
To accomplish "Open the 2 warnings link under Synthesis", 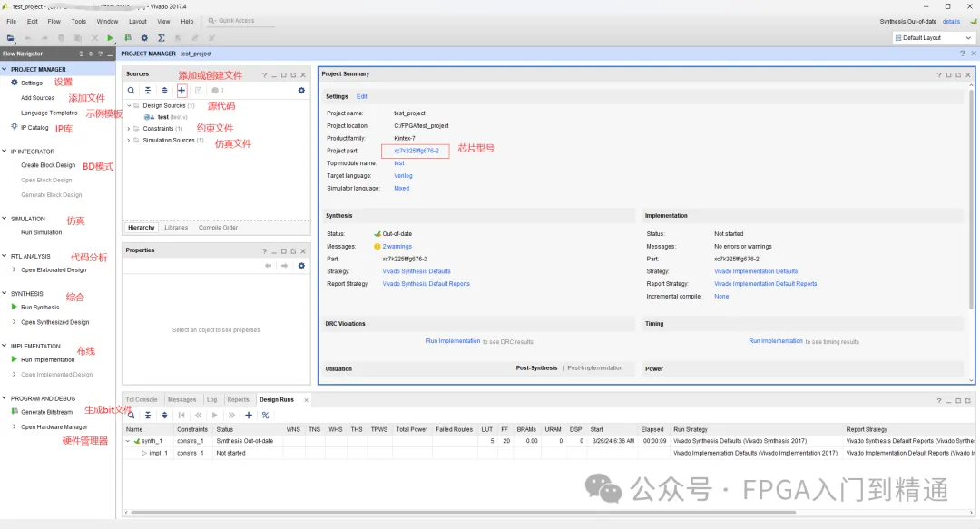I will (x=397, y=247).
